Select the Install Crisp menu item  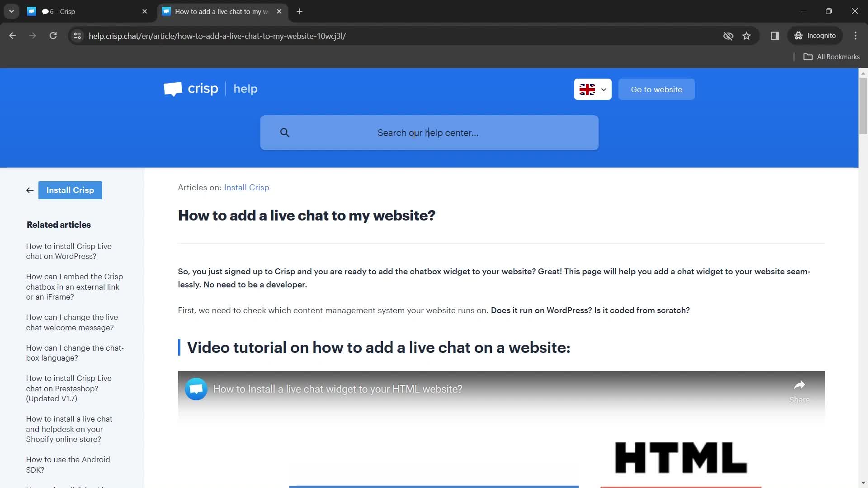[x=70, y=190]
